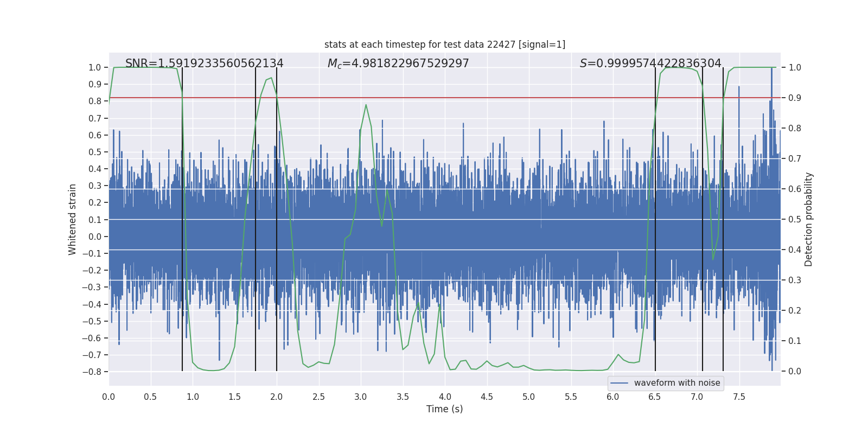
Task: Click the x-axis tick label 5.0
Action: coord(529,397)
